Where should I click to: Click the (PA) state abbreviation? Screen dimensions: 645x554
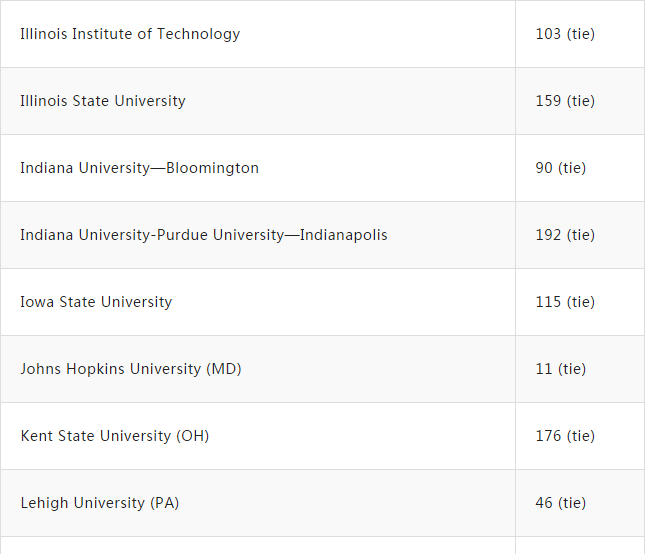[x=165, y=503]
